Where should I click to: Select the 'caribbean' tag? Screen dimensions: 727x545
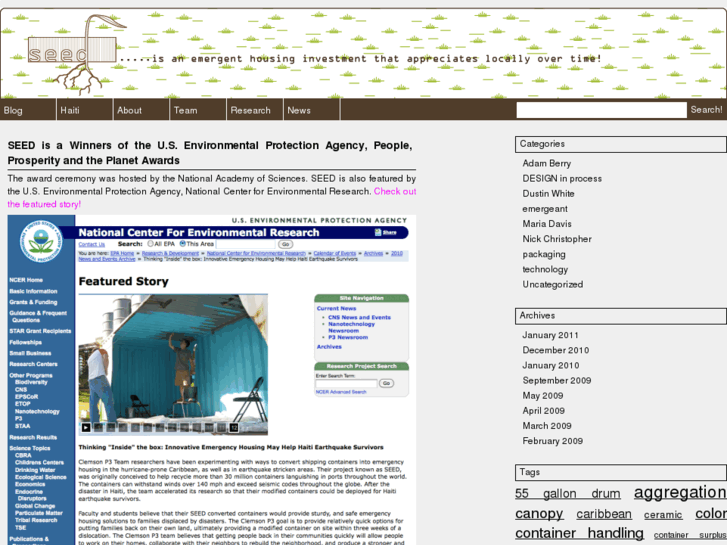[604, 514]
